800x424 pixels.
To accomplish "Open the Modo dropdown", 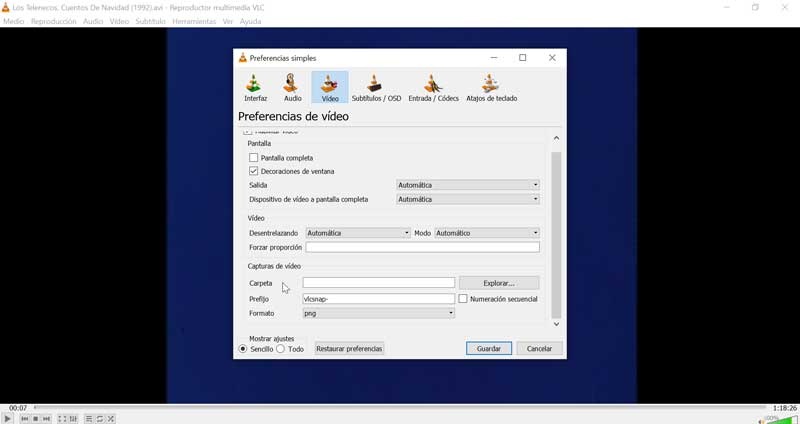I will [487, 233].
